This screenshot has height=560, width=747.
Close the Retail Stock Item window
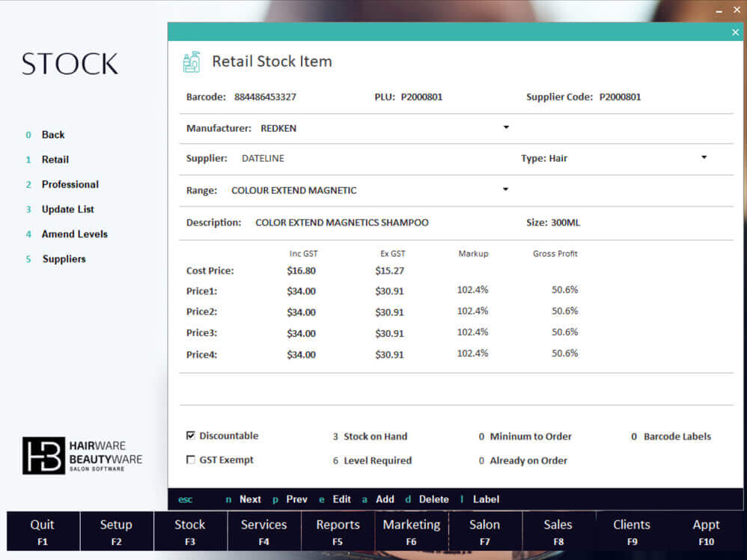click(x=734, y=32)
